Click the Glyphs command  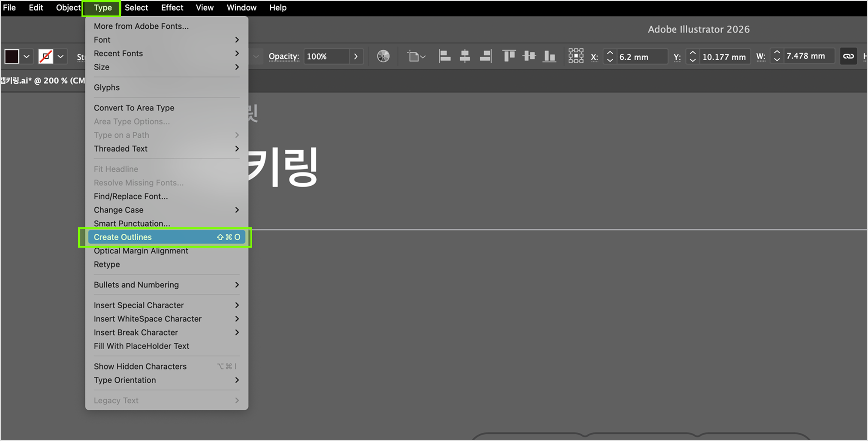click(107, 87)
